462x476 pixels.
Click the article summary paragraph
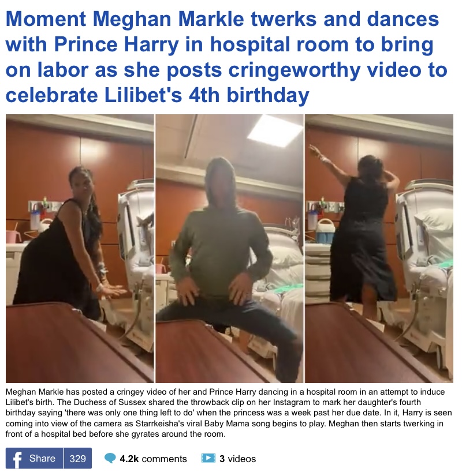point(229,413)
